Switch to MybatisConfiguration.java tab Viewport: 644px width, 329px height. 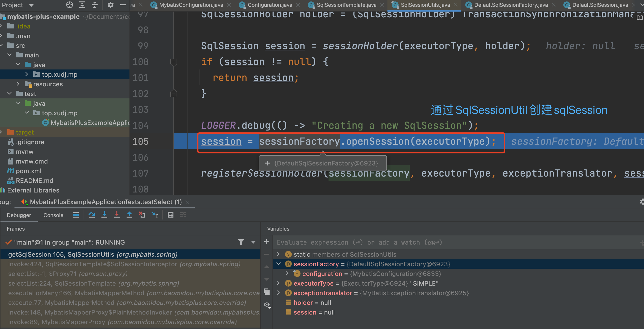click(x=191, y=5)
